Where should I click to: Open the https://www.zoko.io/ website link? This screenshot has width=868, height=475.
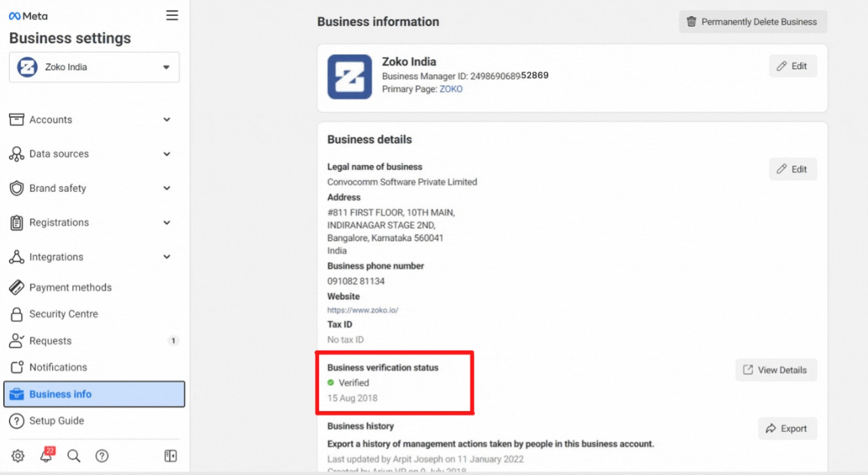(x=362, y=310)
